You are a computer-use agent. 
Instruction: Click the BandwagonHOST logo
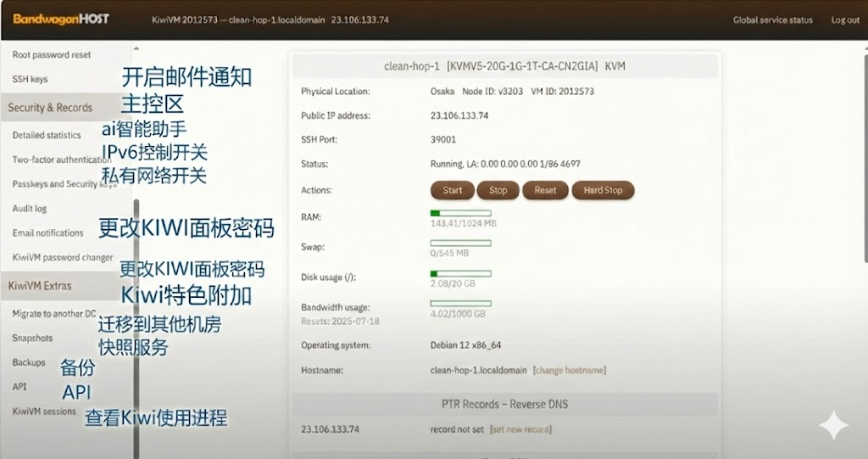tap(55, 20)
